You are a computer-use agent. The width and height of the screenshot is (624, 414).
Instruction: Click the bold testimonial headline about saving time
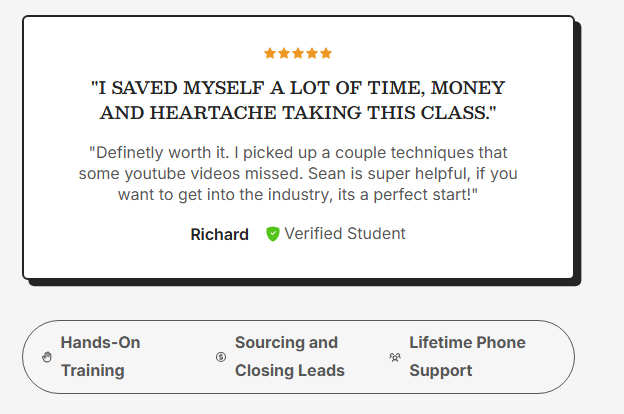pos(298,100)
